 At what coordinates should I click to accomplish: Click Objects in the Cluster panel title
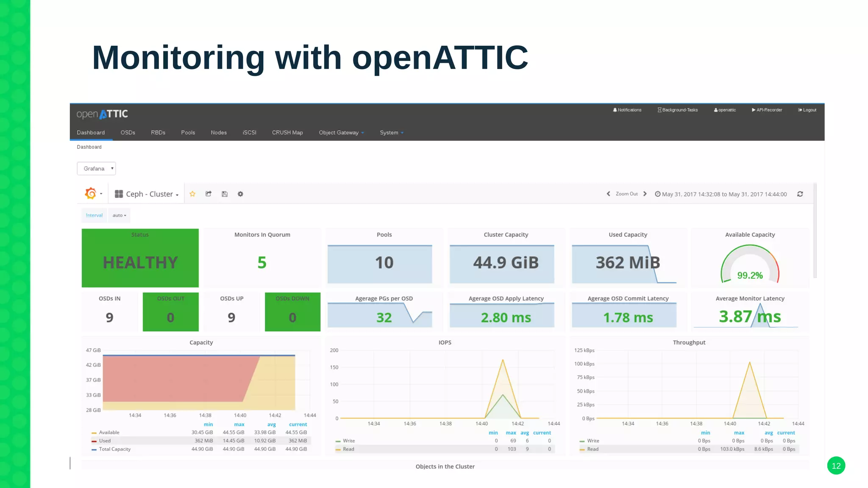445,466
